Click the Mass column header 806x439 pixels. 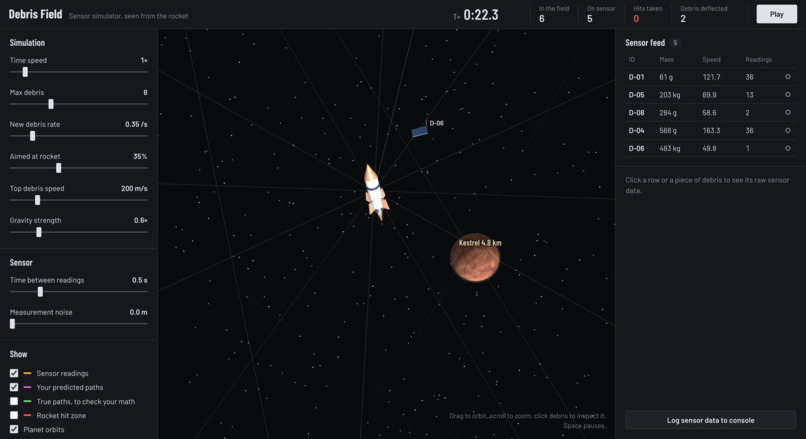coord(666,60)
